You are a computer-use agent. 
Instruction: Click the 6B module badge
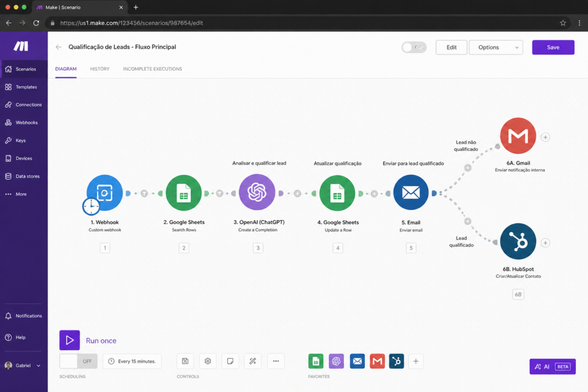[518, 294]
